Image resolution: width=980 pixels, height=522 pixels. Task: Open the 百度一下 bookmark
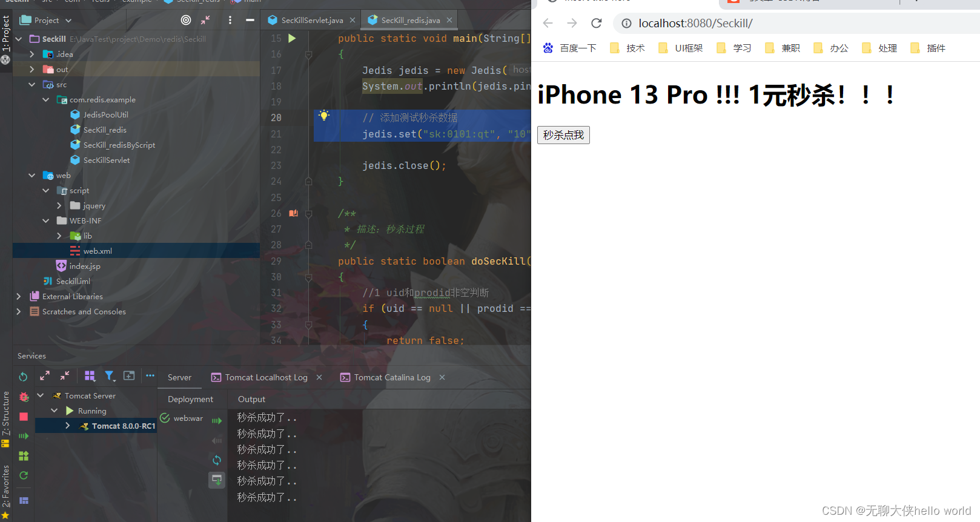click(569, 48)
